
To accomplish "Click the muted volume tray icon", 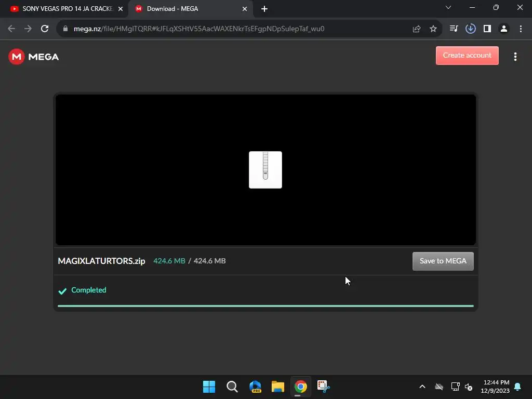I will (469, 387).
